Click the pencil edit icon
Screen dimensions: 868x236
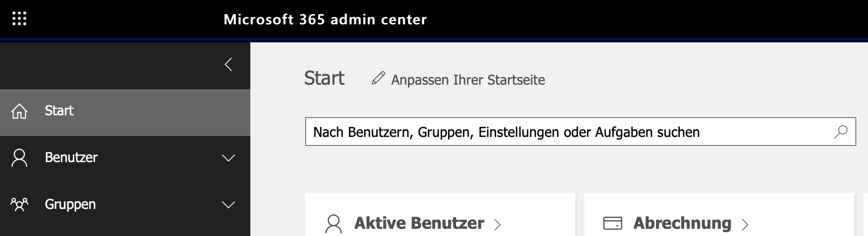click(x=378, y=78)
